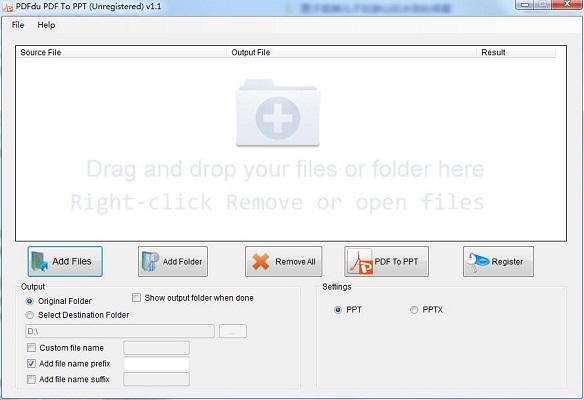Select PPT output format
This screenshot has width=584, height=400.
[x=338, y=310]
